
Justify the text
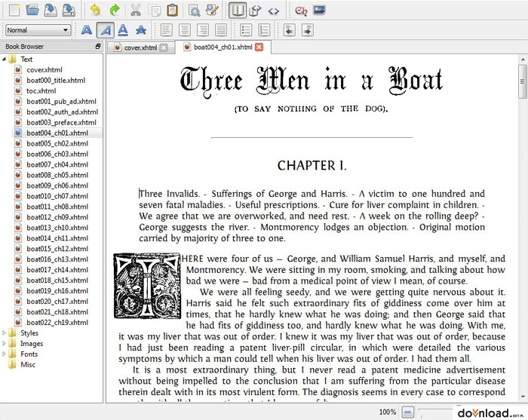(x=221, y=30)
